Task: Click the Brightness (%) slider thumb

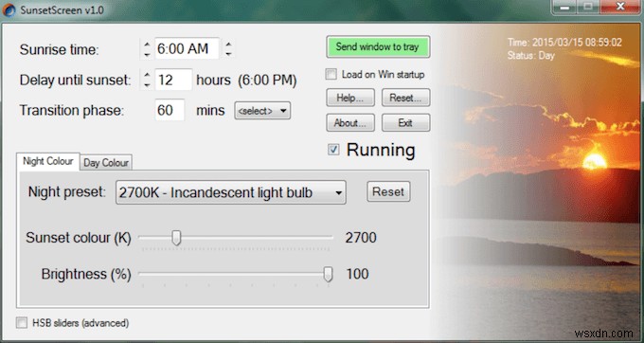Action: [328, 274]
